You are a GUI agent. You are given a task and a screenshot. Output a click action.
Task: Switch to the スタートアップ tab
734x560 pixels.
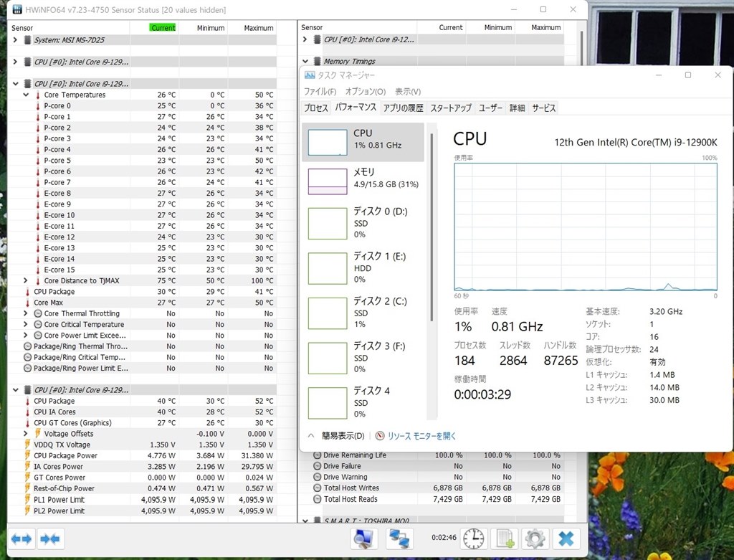coord(451,108)
